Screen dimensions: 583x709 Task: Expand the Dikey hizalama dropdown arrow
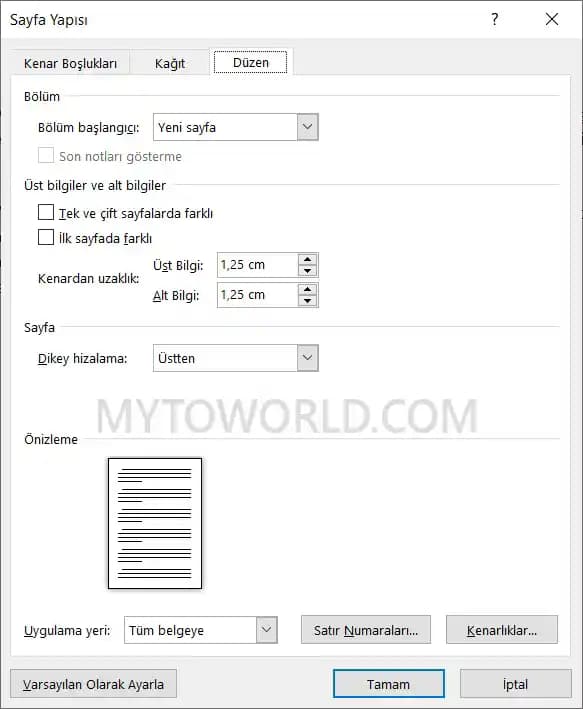pyautogui.click(x=308, y=358)
